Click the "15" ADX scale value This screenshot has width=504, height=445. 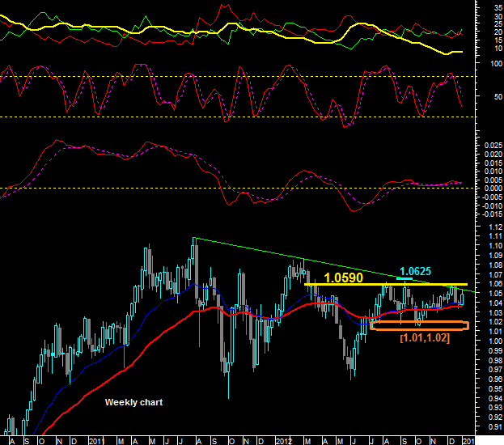point(498,40)
